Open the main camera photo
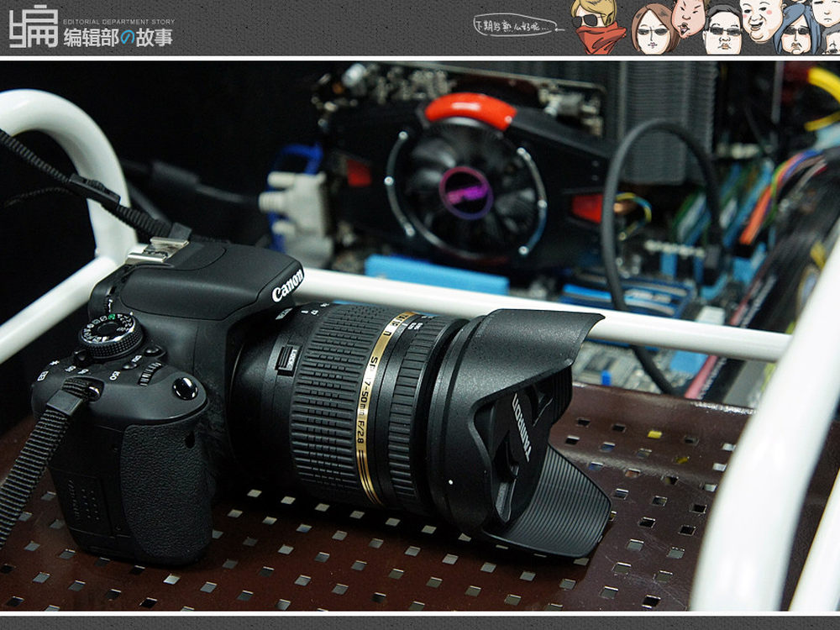This screenshot has width=840, height=630. pyautogui.click(x=420, y=336)
